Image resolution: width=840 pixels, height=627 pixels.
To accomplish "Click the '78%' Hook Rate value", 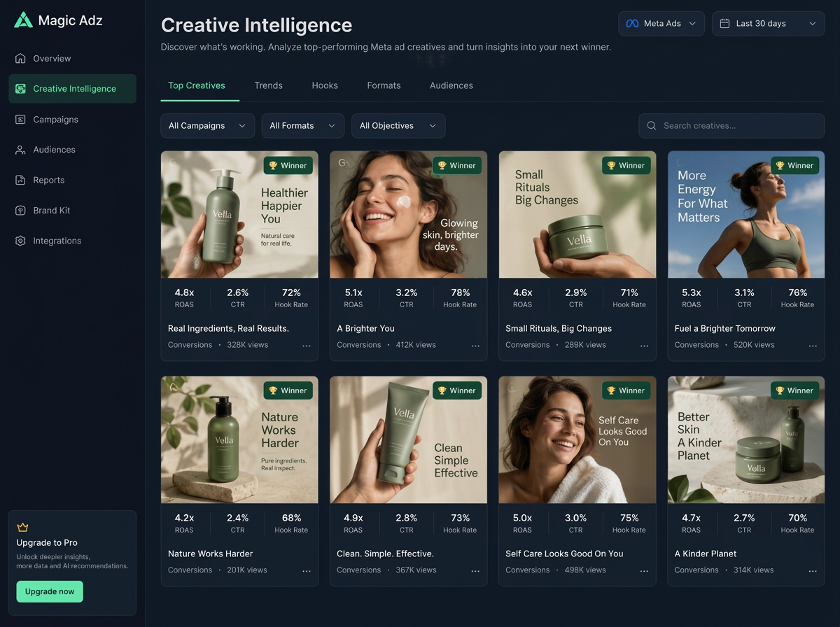I will 460,293.
